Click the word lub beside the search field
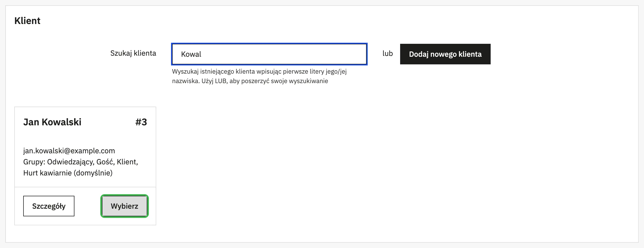Viewport: 644px width, 248px height. click(388, 54)
